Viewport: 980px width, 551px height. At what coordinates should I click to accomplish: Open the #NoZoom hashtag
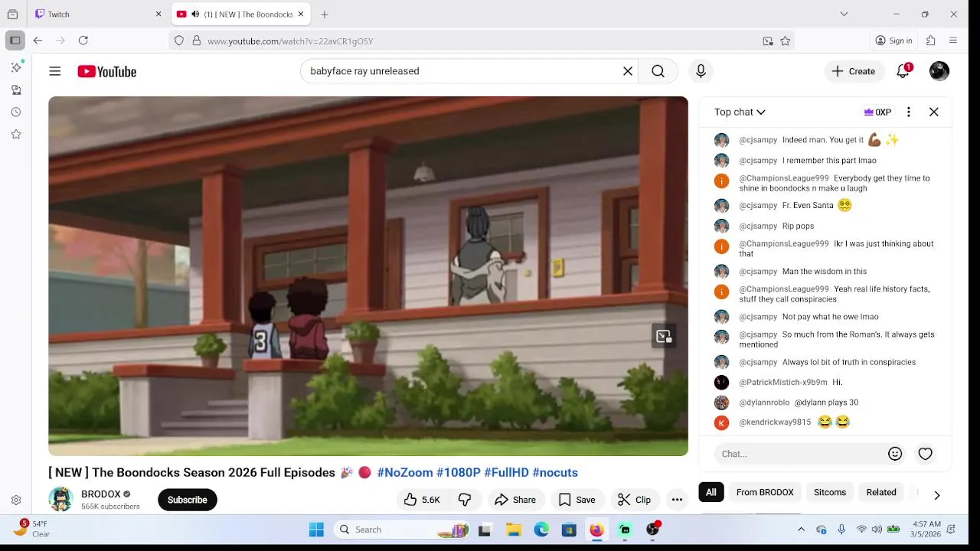coord(405,473)
